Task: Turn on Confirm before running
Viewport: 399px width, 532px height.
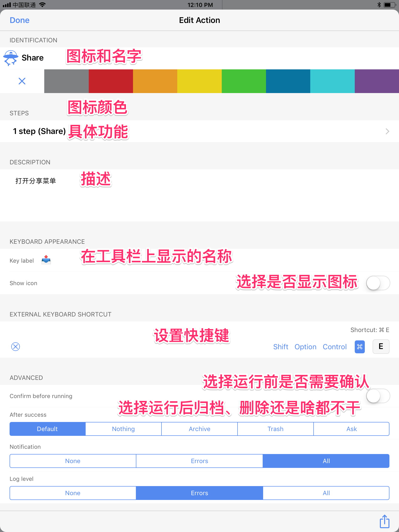Action: coord(378,396)
